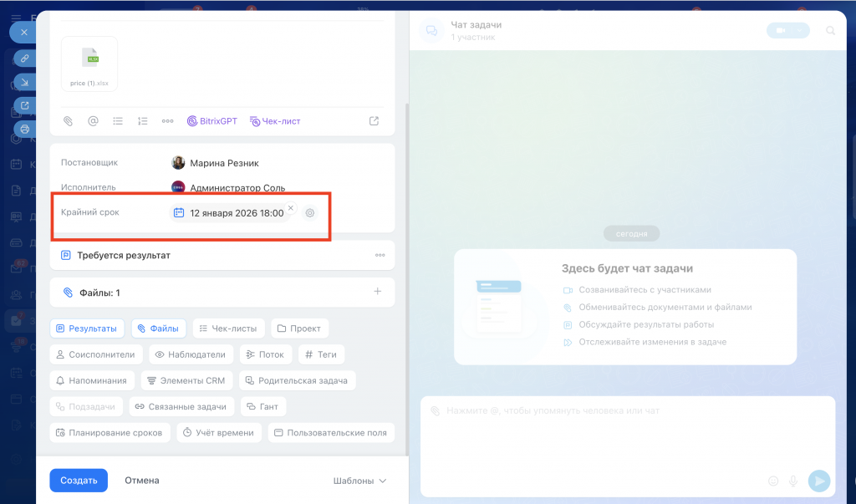This screenshot has width=856, height=504.
Task: Open deadline settings gear icon
Action: [310, 213]
